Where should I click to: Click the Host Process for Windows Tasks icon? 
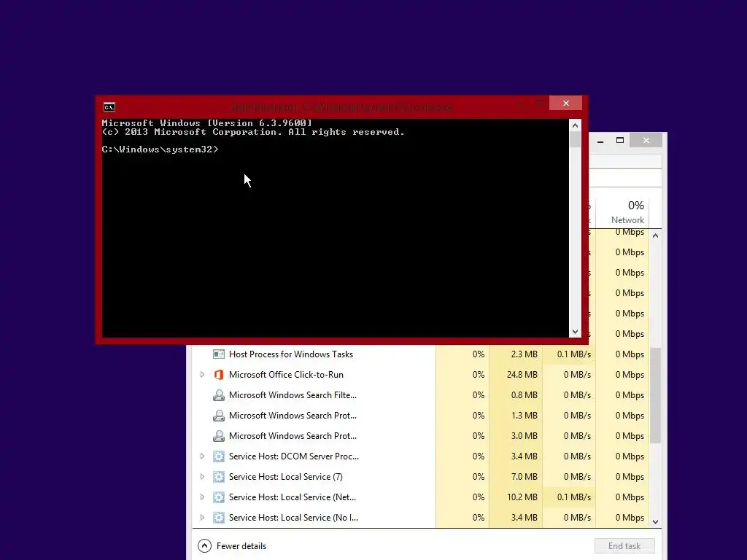click(x=219, y=354)
